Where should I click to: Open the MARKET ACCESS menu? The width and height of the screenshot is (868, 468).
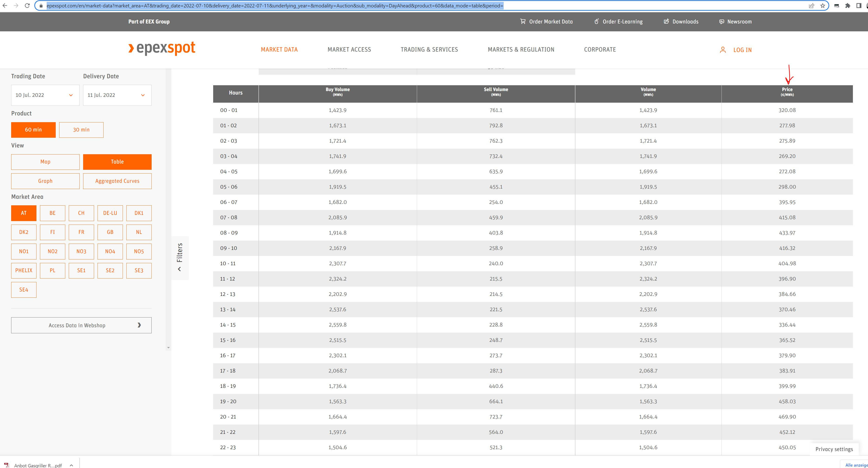[x=349, y=49]
